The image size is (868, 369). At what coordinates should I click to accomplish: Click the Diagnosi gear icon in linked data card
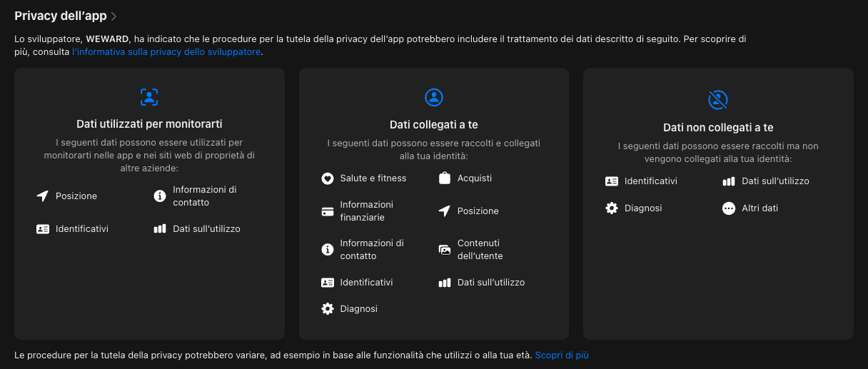coord(328,309)
